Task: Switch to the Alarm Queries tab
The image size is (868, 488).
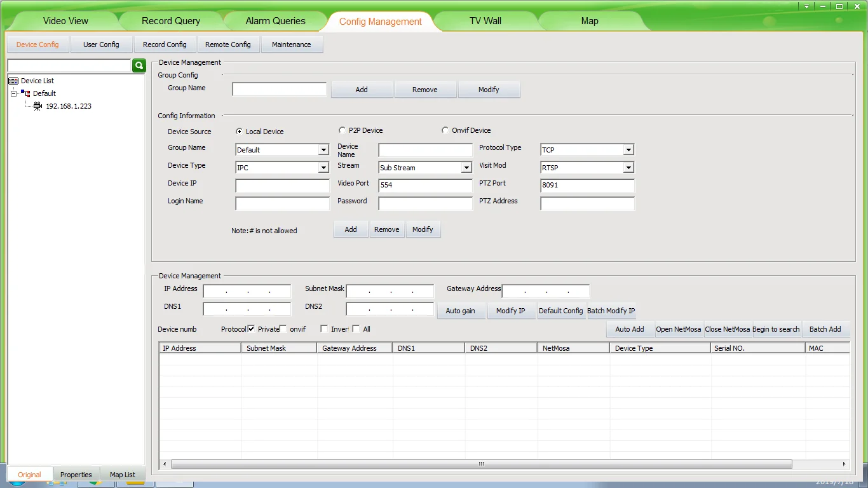Action: click(x=275, y=21)
